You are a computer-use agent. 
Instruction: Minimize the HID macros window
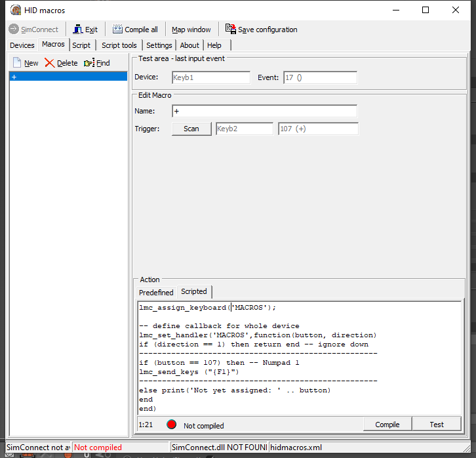pos(396,10)
